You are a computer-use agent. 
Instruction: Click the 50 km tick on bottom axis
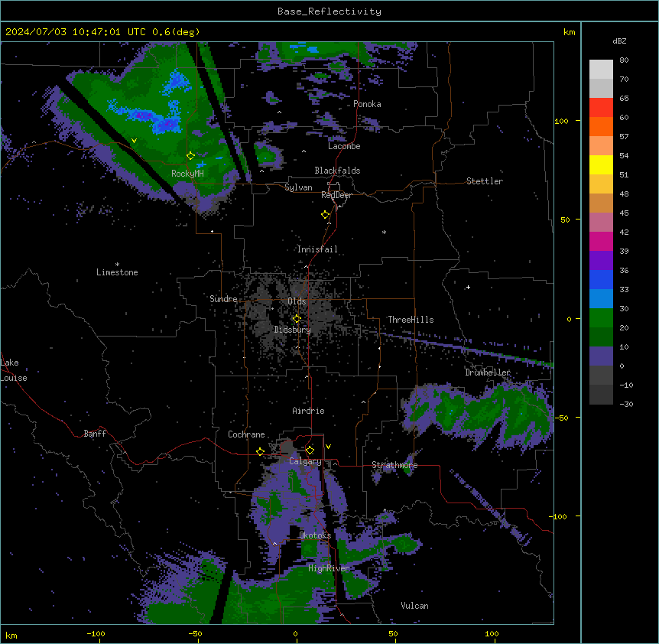[x=393, y=633]
